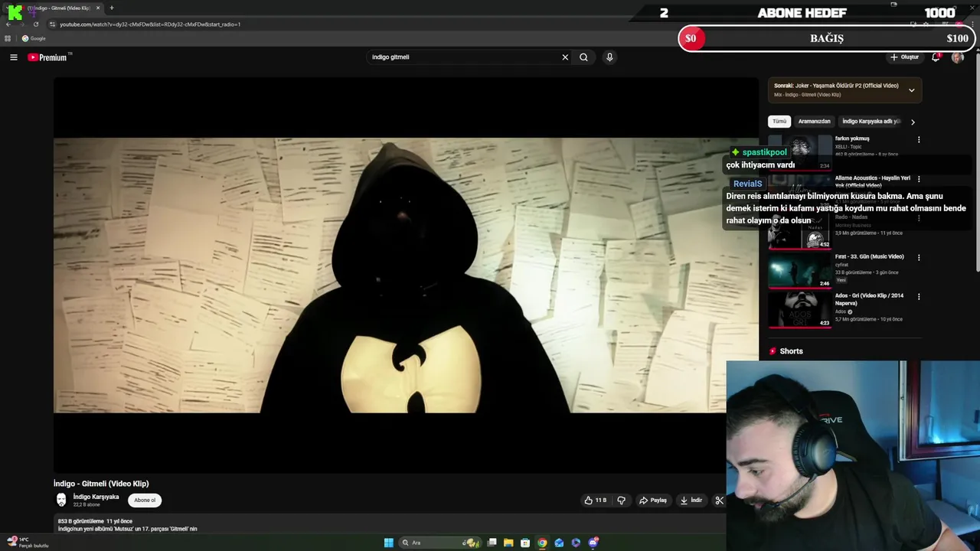Start voice search with the microphone icon

(609, 57)
